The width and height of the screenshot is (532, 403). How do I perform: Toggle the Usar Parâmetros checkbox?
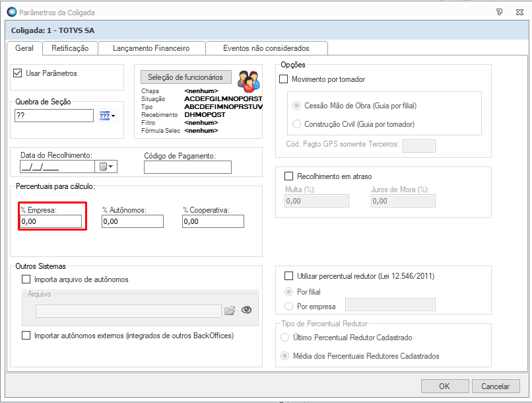click(x=17, y=73)
